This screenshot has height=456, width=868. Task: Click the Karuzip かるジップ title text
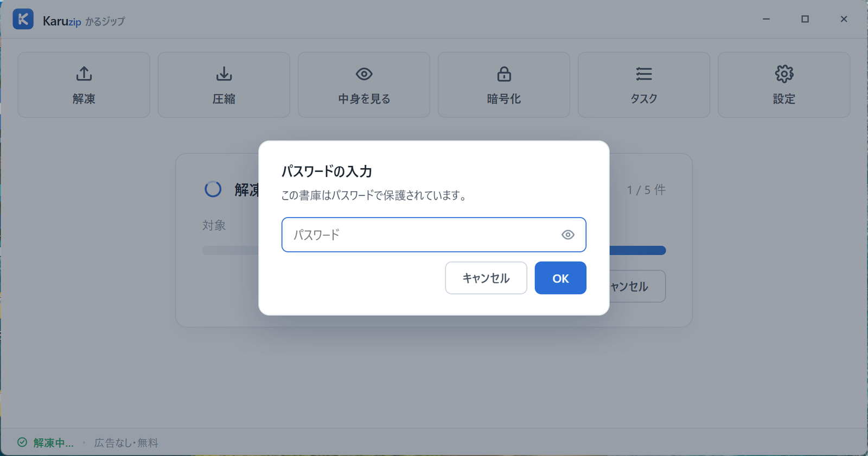84,21
